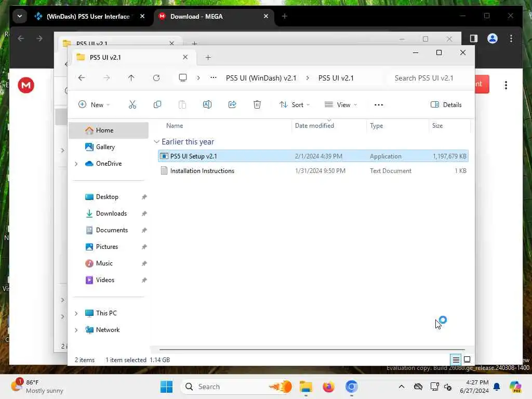The height and width of the screenshot is (399, 532).
Task: Click the Share icon
Action: pyautogui.click(x=232, y=105)
